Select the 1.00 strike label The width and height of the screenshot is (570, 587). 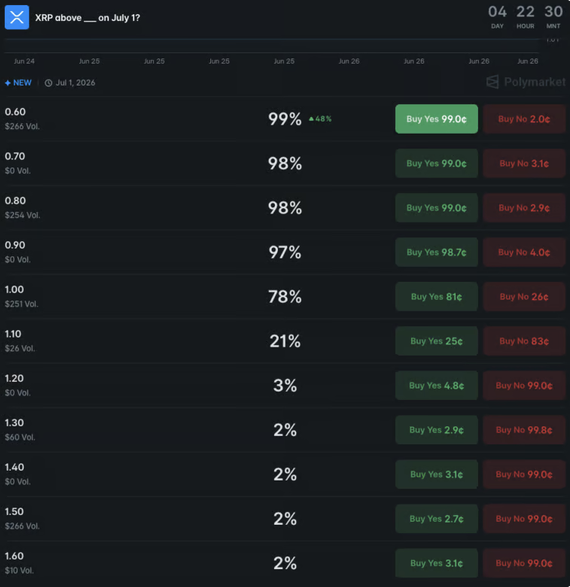(14, 289)
